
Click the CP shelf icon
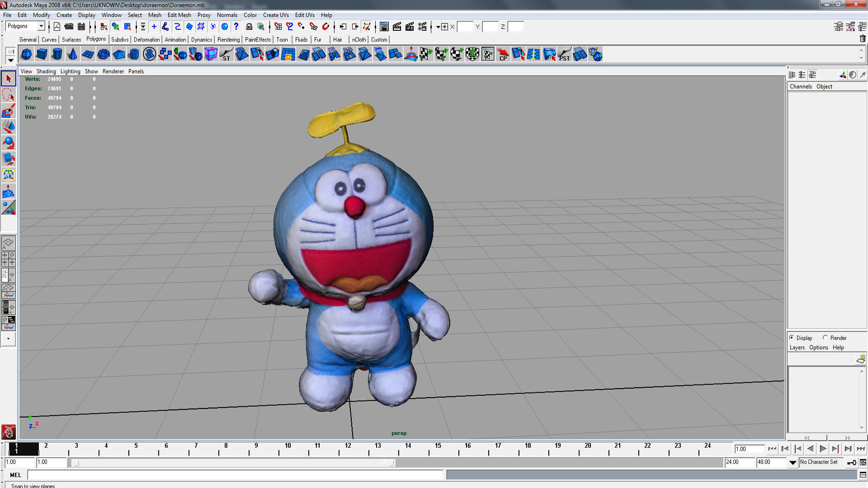click(x=503, y=55)
